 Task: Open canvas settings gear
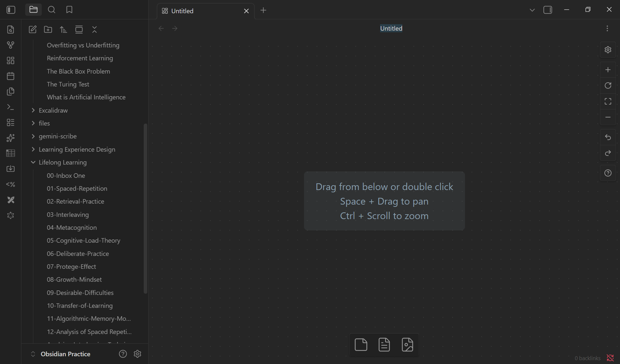coord(608,50)
